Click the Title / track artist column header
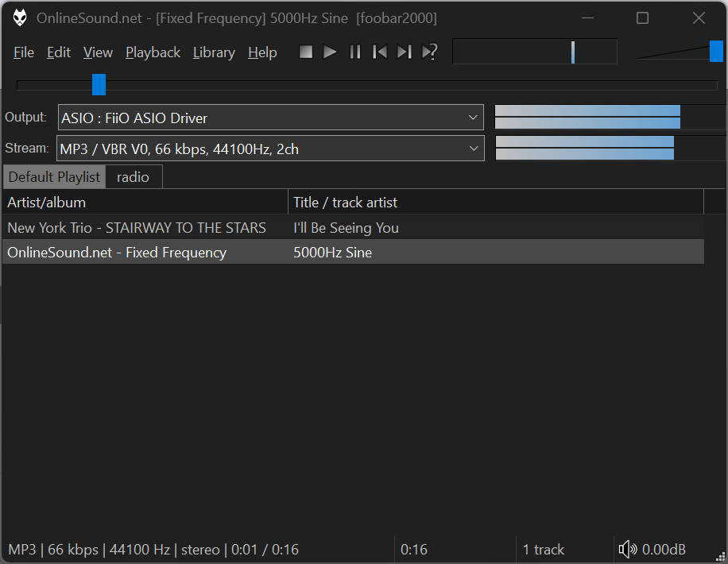728x564 pixels. click(496, 203)
